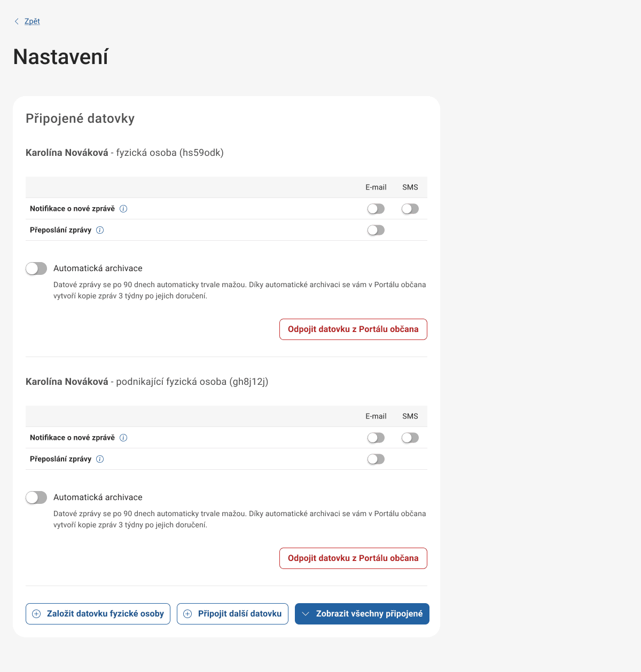
Task: Open the Zpět link to go back
Action: tap(31, 21)
